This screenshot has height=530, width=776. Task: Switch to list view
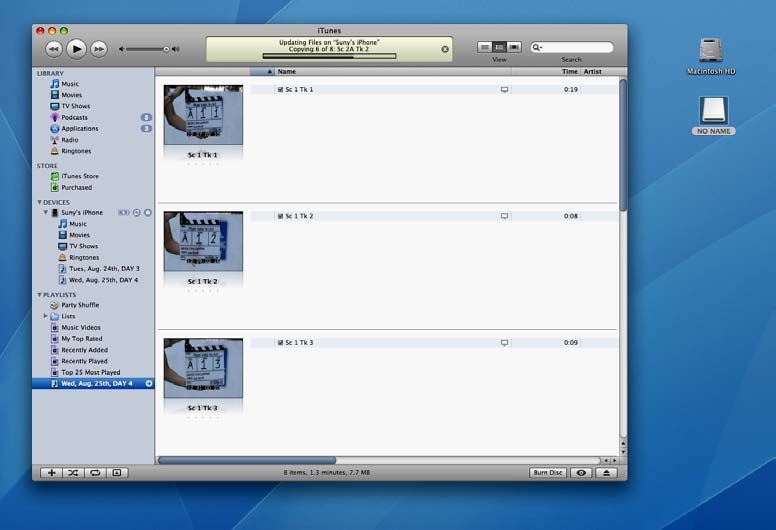[485, 47]
